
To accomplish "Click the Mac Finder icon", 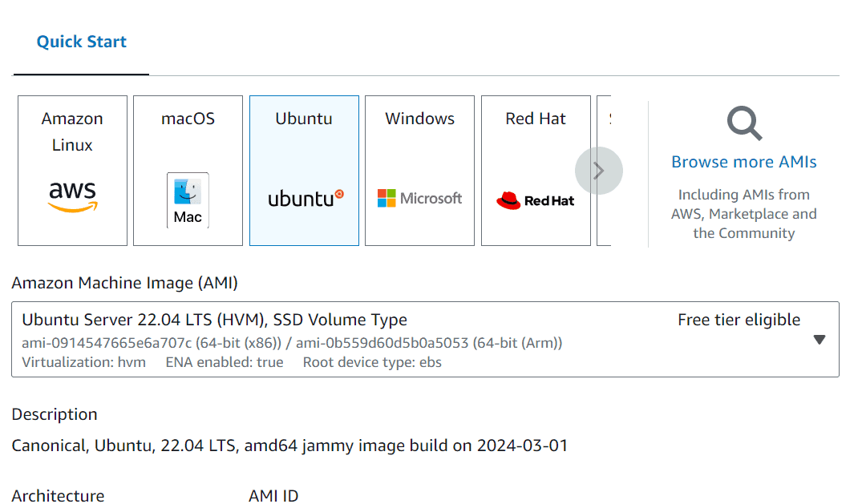I will [188, 200].
